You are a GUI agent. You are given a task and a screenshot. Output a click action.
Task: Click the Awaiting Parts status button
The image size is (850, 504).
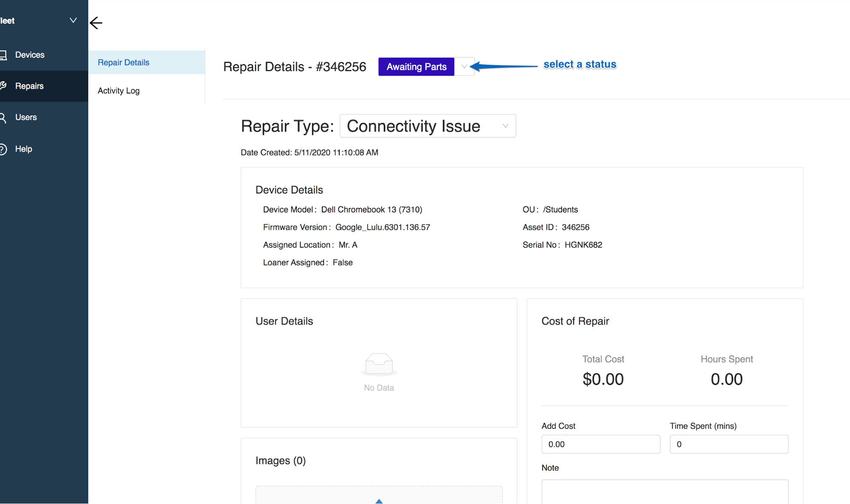click(x=416, y=67)
